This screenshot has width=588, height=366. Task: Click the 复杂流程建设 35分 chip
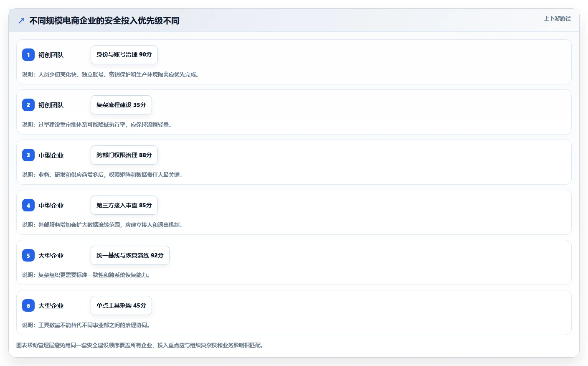(x=121, y=105)
